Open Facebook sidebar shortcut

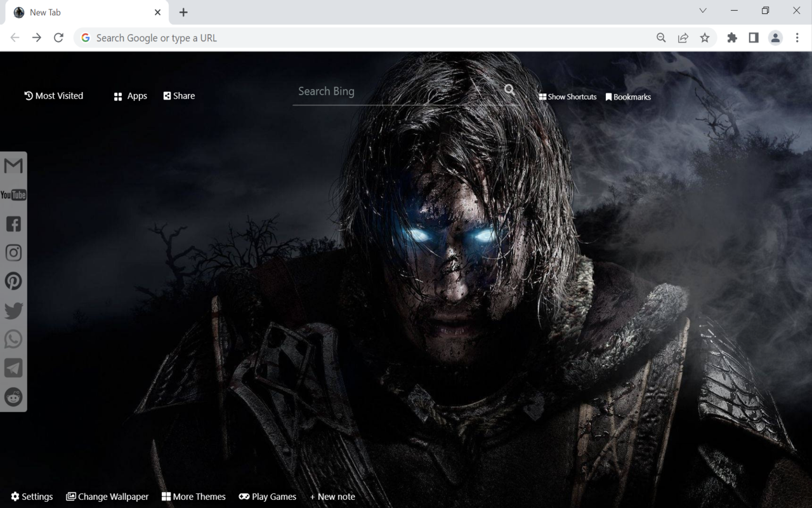[13, 224]
